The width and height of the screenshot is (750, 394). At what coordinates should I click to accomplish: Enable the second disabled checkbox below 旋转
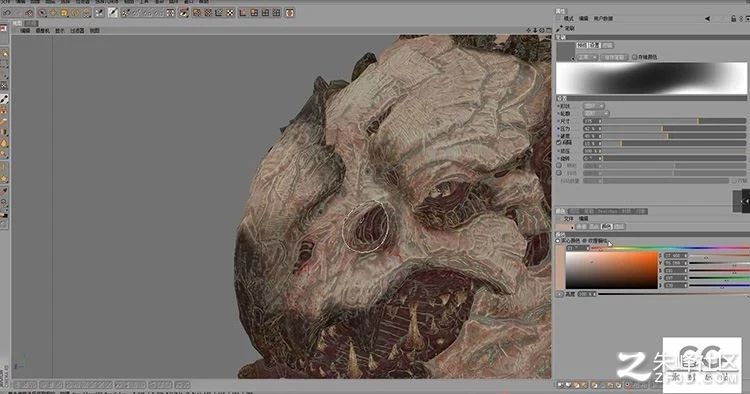[559, 173]
